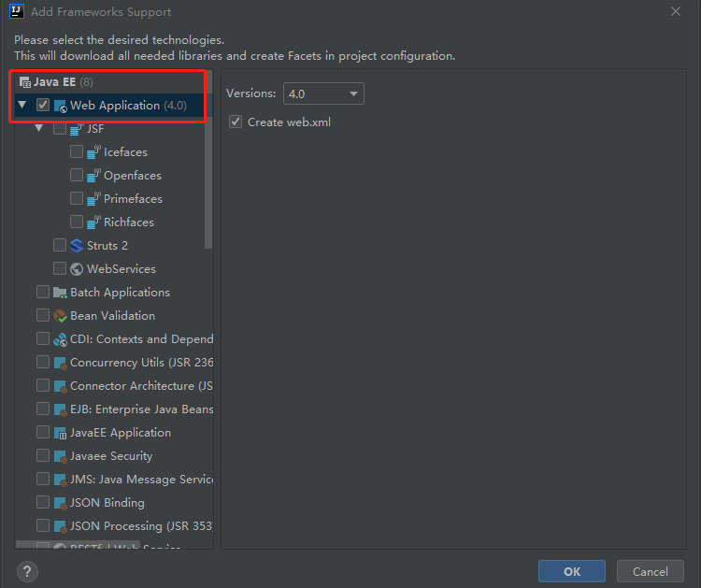Click the Icefaces icon
The width and height of the screenshot is (701, 588).
pos(93,152)
